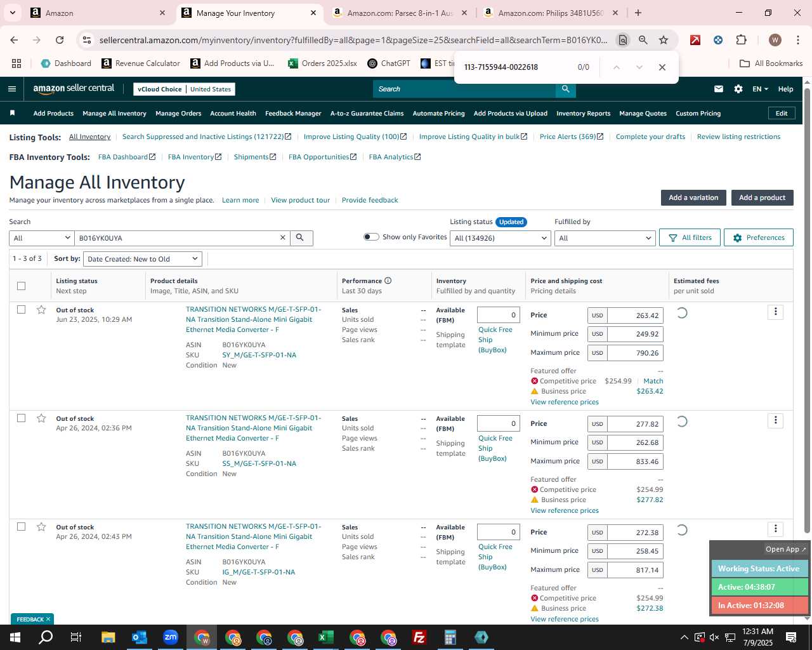Open Chrome extensions puzzle icon
The image size is (812, 650).
point(741,40)
